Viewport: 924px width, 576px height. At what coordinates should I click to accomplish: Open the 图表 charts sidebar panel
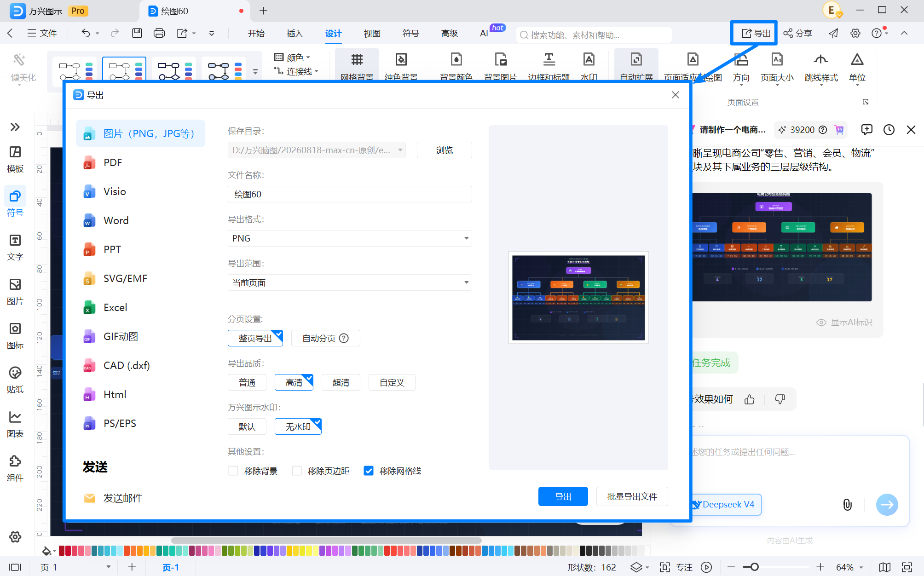point(15,424)
